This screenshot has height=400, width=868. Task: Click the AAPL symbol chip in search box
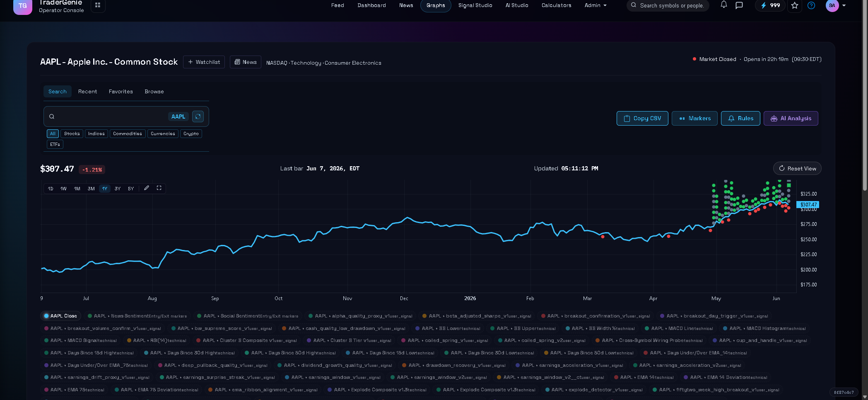tap(178, 116)
